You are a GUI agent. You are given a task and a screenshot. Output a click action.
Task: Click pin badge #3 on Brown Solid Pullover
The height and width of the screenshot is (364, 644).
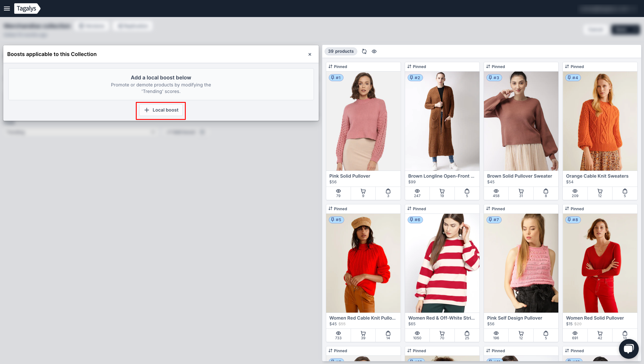494,78
